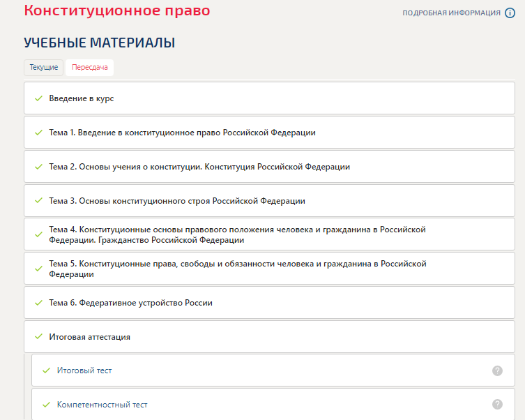Viewport: 525px width, 420px height.
Task: Open the Итоговый тест link
Action: point(84,370)
